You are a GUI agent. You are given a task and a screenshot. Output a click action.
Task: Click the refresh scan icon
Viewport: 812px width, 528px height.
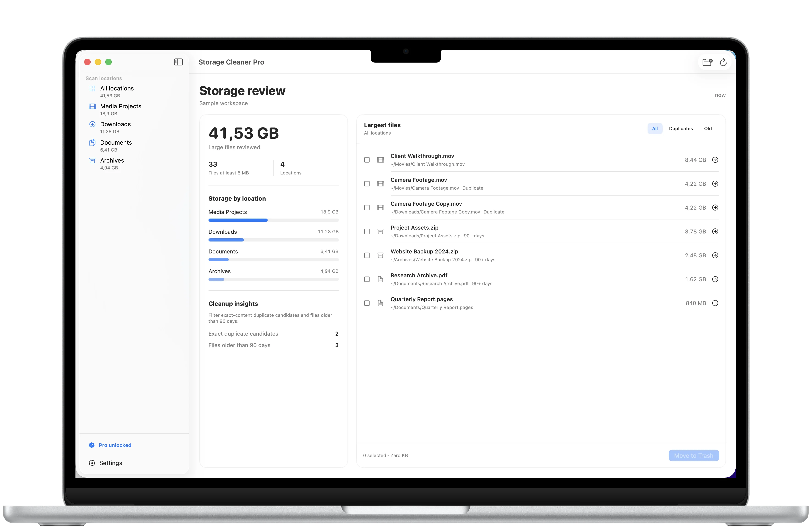tap(723, 62)
